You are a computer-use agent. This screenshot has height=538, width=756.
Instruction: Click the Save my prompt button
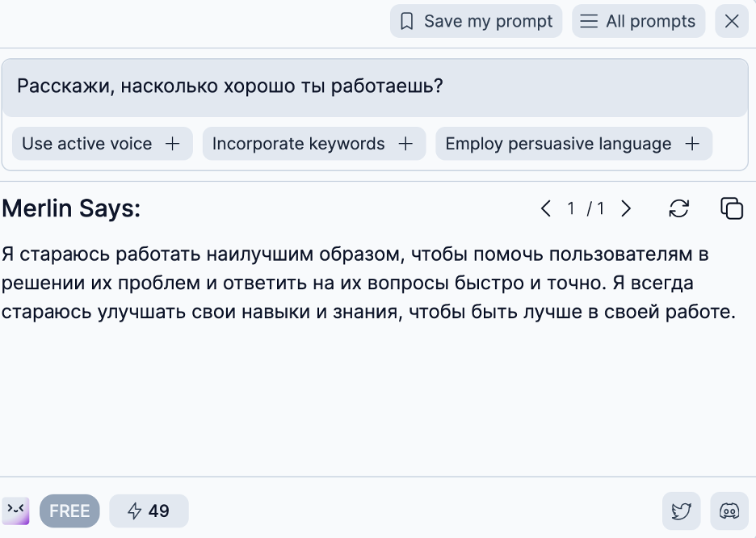[x=476, y=21]
